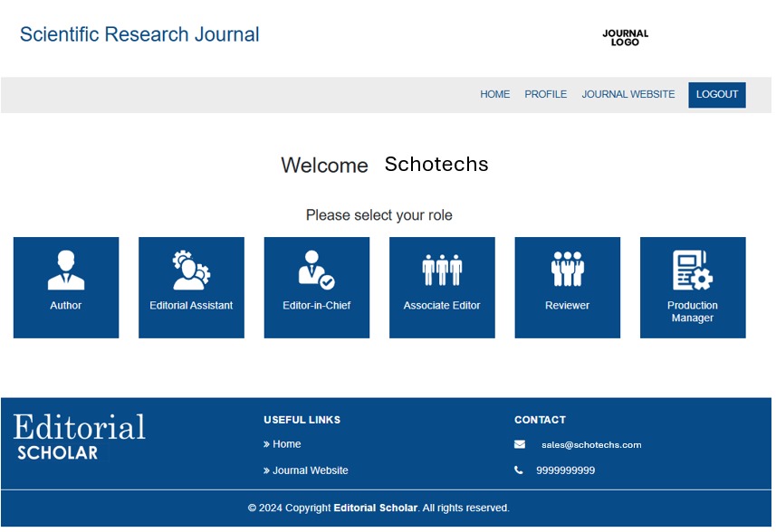Click the Editorial Scholar footer logo
This screenshot has width=776, height=532.
point(79,438)
